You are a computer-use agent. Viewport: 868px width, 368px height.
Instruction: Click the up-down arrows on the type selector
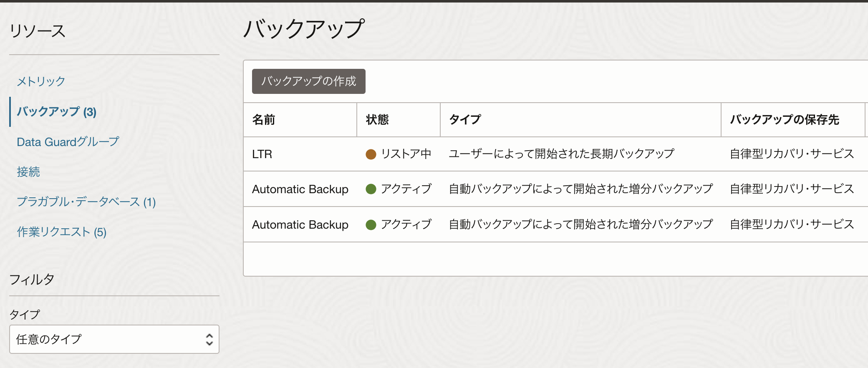pyautogui.click(x=209, y=339)
